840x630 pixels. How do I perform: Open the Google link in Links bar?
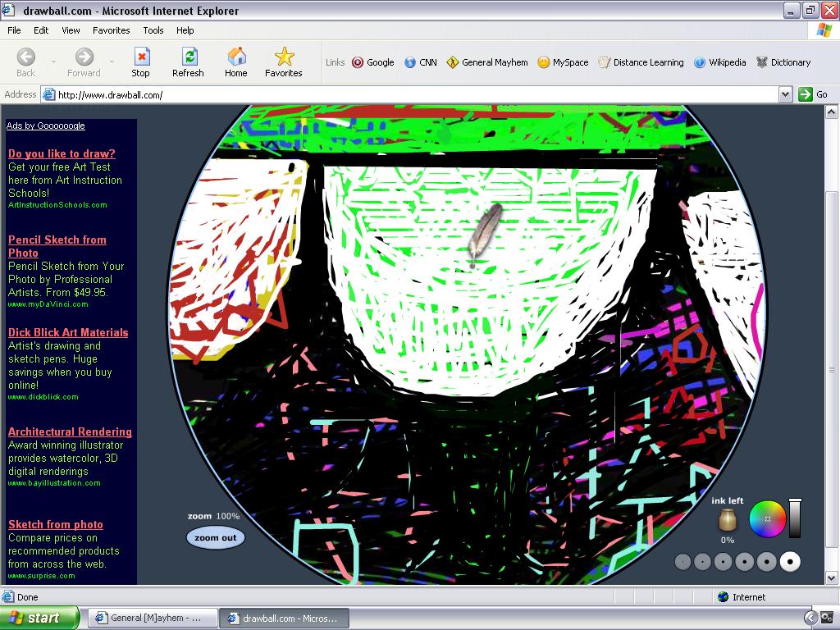pyautogui.click(x=373, y=62)
